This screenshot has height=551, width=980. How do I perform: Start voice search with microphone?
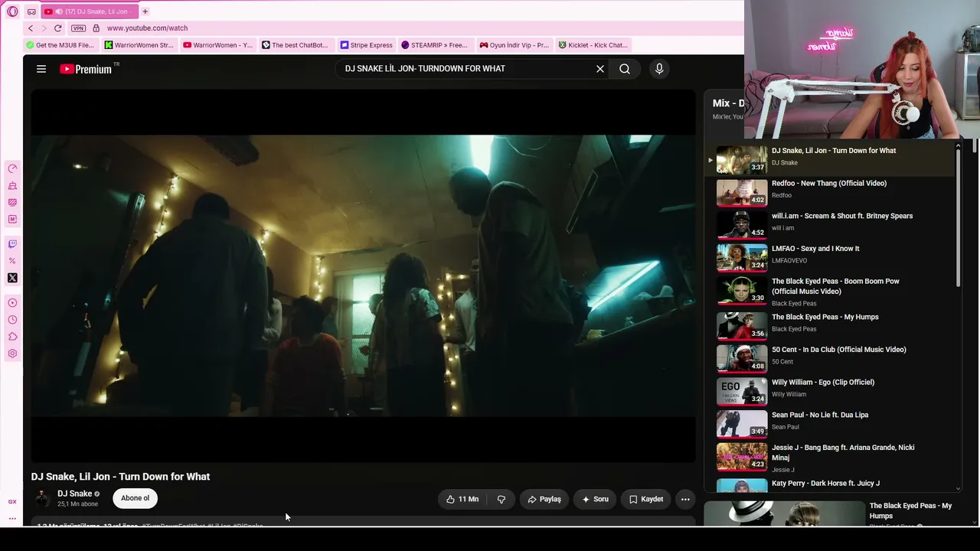[659, 69]
